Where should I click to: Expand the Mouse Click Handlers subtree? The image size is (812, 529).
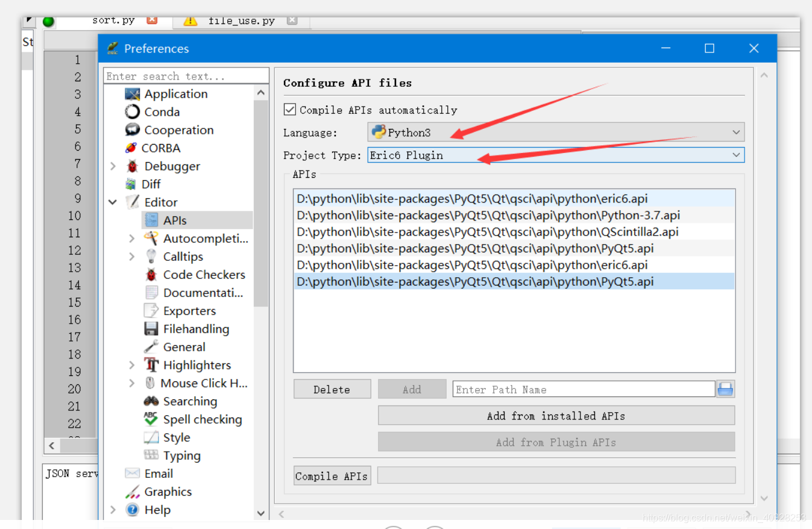[132, 383]
